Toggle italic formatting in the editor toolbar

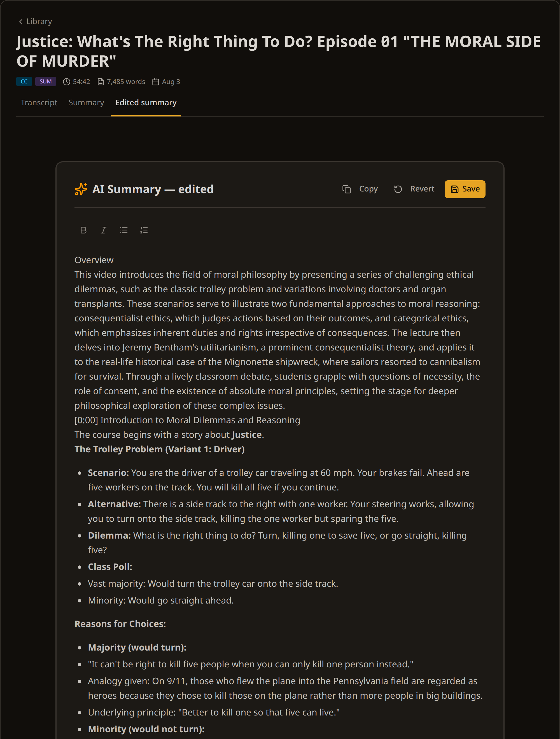tap(104, 230)
